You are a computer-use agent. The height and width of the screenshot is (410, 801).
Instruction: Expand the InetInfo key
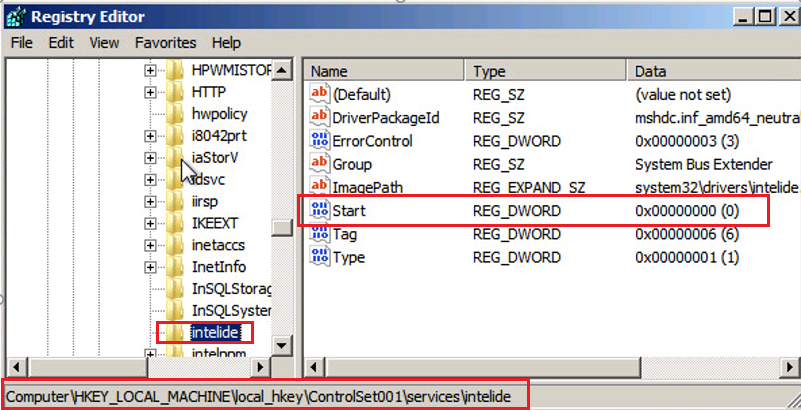pyautogui.click(x=150, y=267)
